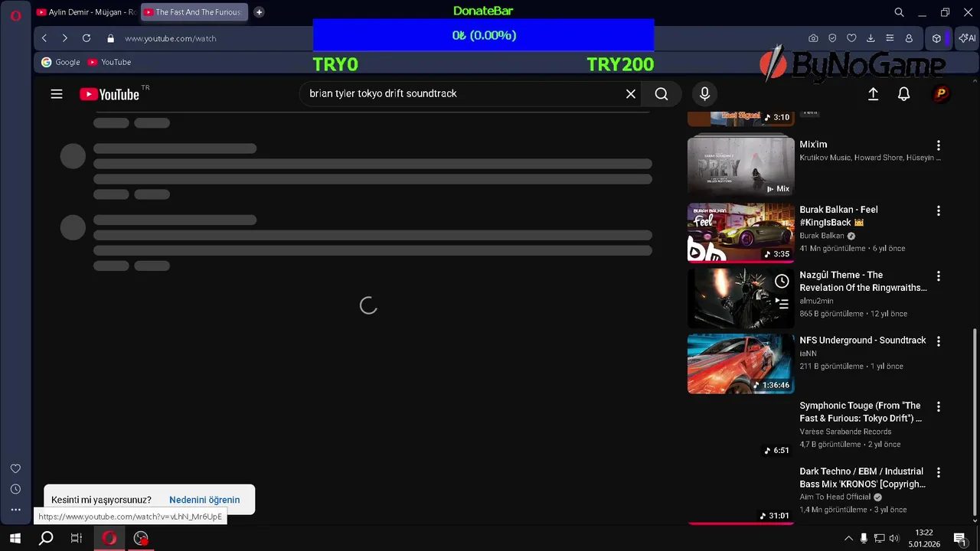Go back with the browser back arrow
980x551 pixels.
[44, 38]
